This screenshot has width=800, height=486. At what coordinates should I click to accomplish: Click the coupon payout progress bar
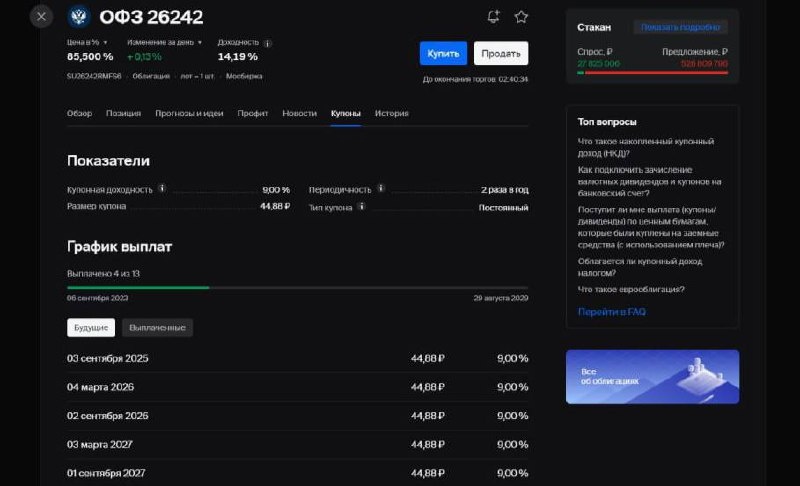click(x=297, y=288)
